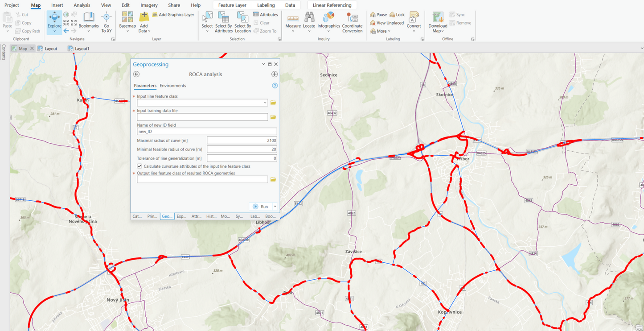Run the ROCA analysis tool

tap(261, 207)
